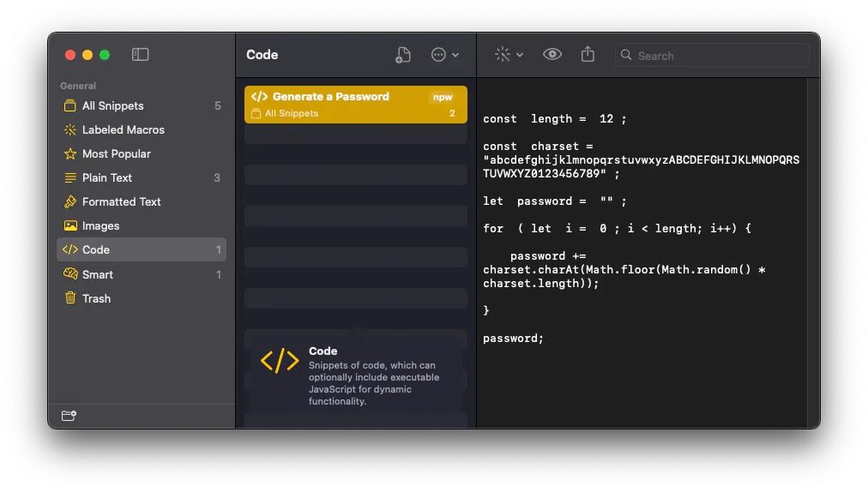This screenshot has width=868, height=492.
Task: Click the let password line in editor
Action: tap(554, 201)
